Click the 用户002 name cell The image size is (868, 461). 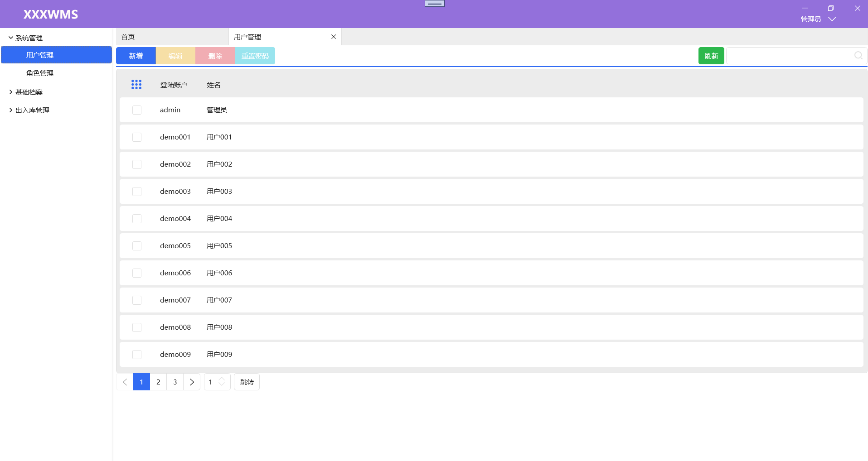(x=219, y=164)
